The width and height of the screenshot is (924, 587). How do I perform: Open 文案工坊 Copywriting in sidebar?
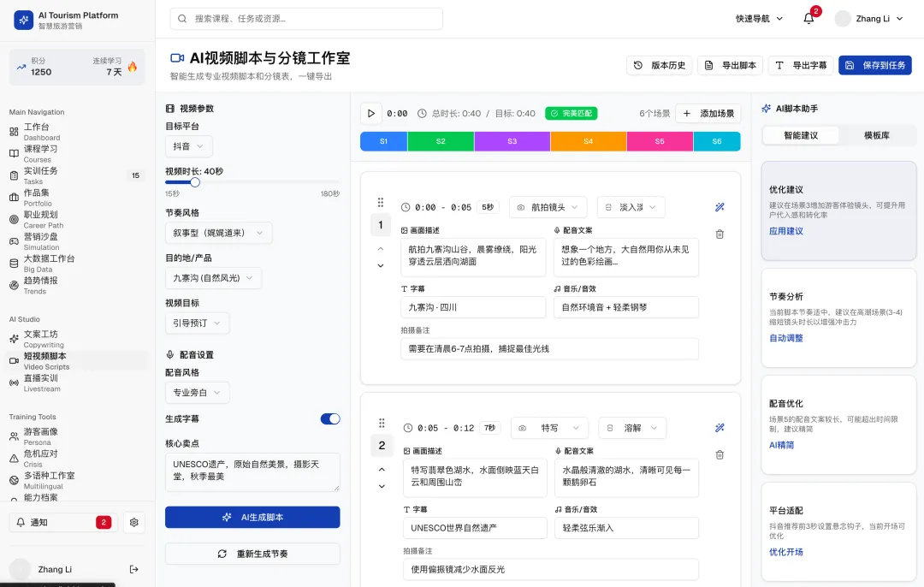coord(77,339)
